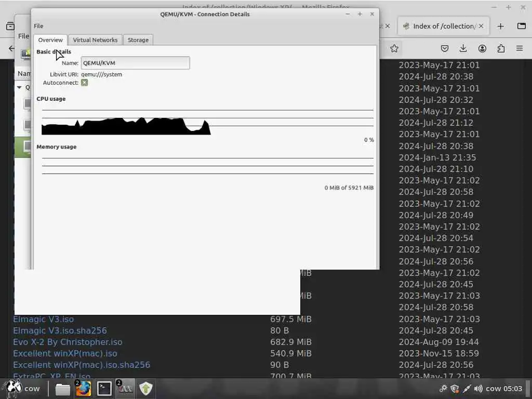This screenshot has height=399, width=532.
Task: Open 'Excellent winXP(mac).iso' link
Action: click(x=65, y=353)
